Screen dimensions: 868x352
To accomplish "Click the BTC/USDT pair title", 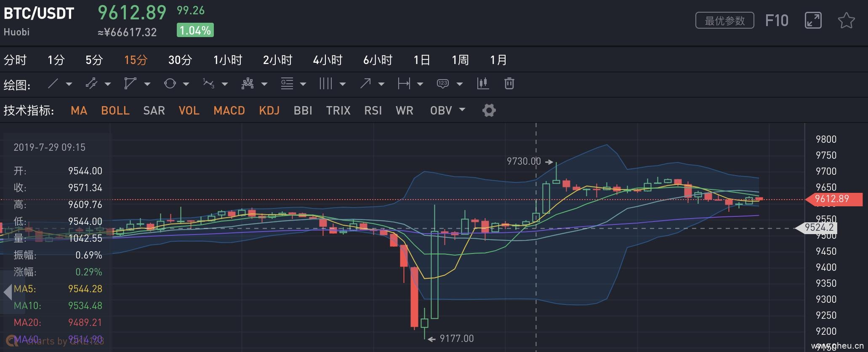I will (39, 13).
